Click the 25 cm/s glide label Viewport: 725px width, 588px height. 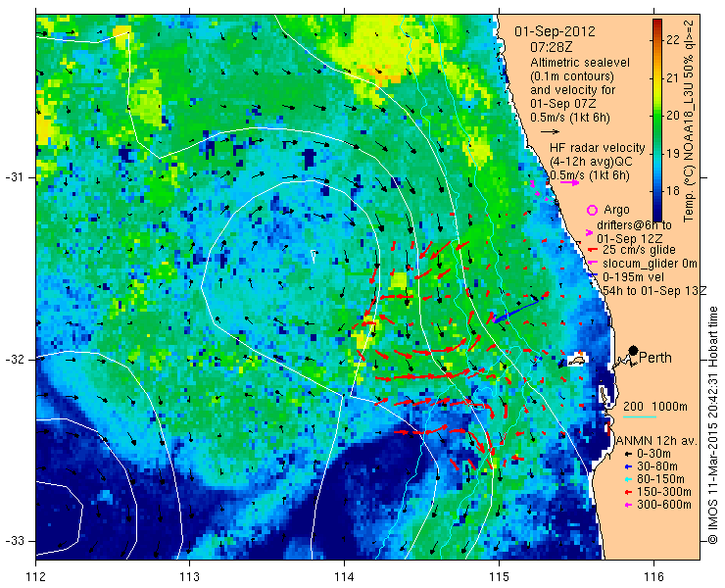(x=639, y=250)
